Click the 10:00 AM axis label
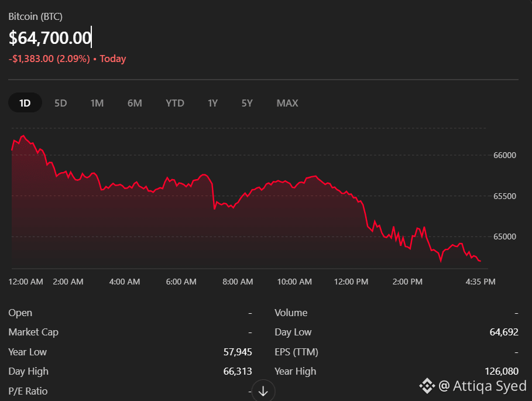Image resolution: width=532 pixels, height=401 pixels. (294, 282)
